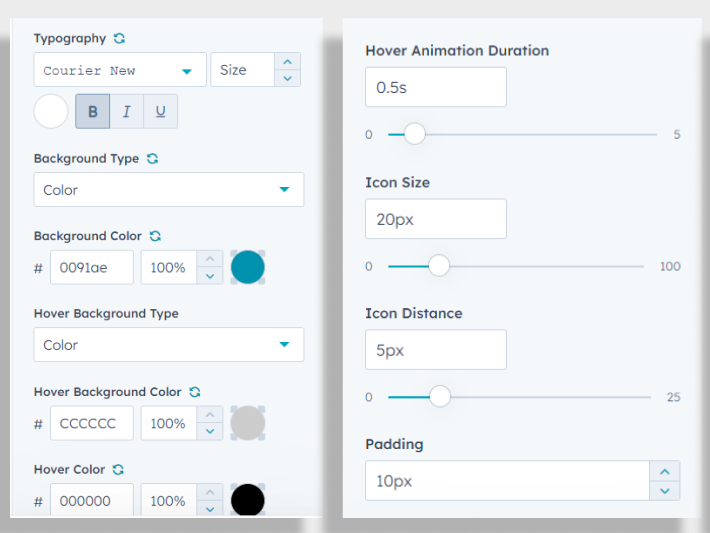This screenshot has width=710, height=533.
Task: Click the Background Color 100% opacity field
Action: 169,267
